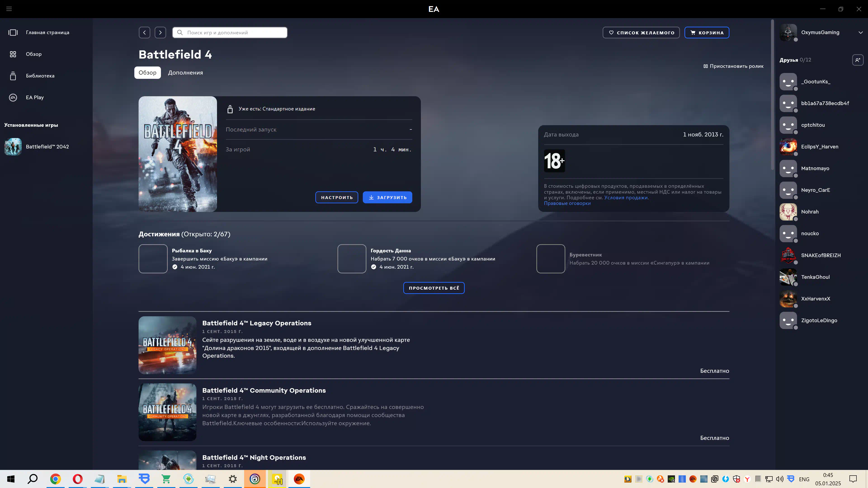
Task: Click SNAKEofBREIZH friend avatar
Action: [788, 255]
